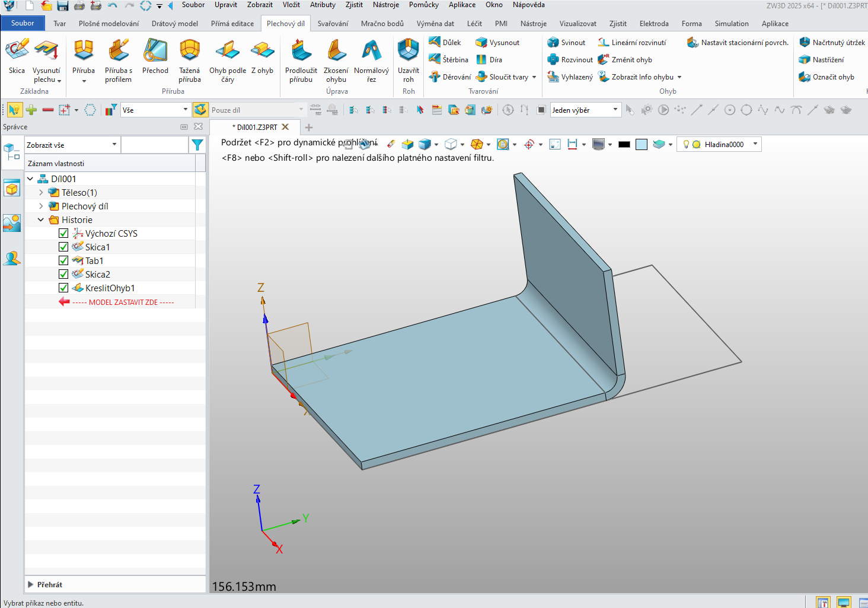Choose the Přechod tool

[x=155, y=57]
